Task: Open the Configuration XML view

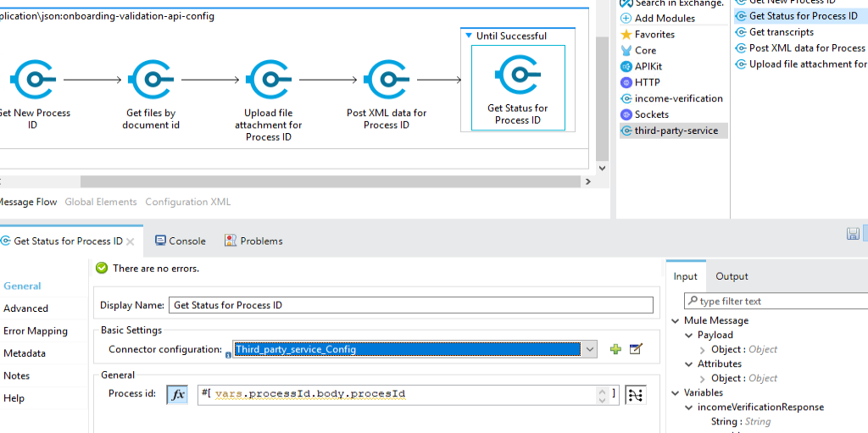Action: pyautogui.click(x=187, y=202)
